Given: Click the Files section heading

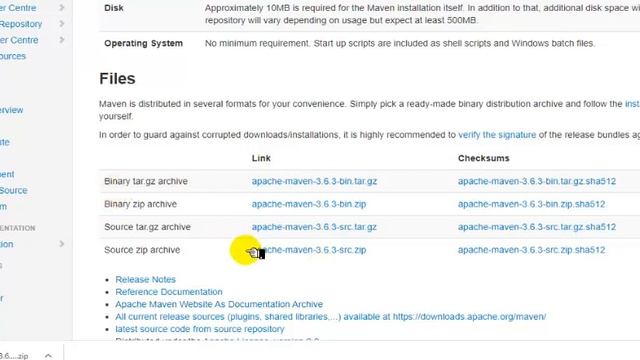Looking at the screenshot, I should 117,78.
